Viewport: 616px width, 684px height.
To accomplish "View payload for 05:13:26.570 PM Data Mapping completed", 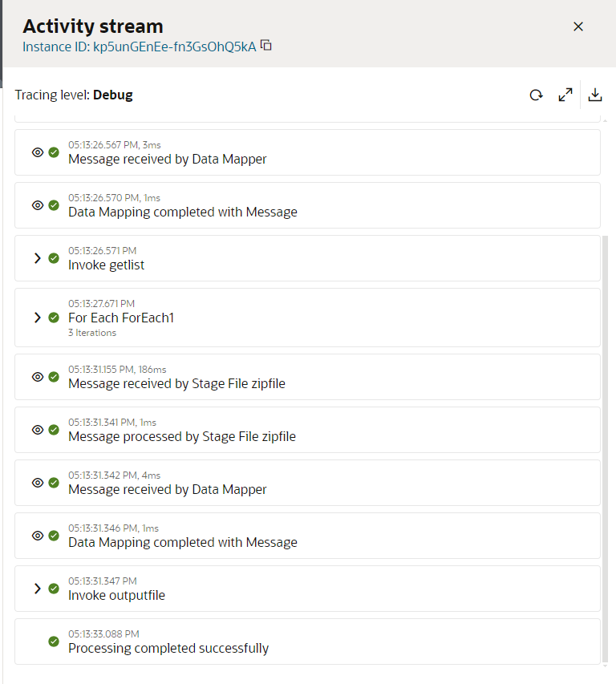I will tap(38, 205).
